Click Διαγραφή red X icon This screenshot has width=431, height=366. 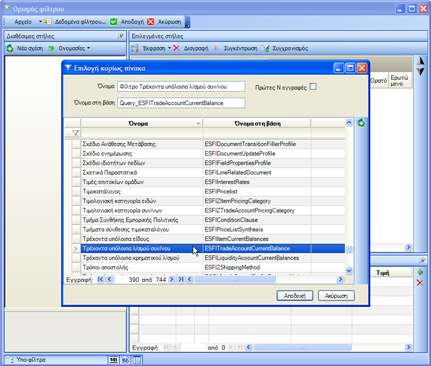coord(176,48)
